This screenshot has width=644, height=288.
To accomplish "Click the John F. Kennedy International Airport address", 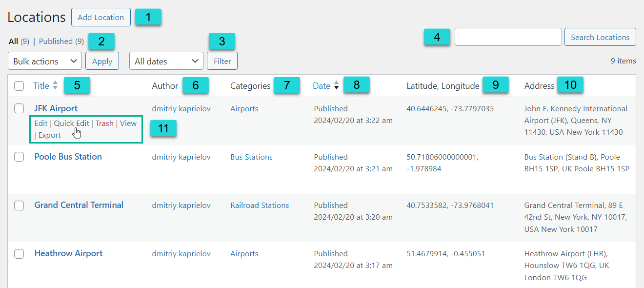I will 576,120.
